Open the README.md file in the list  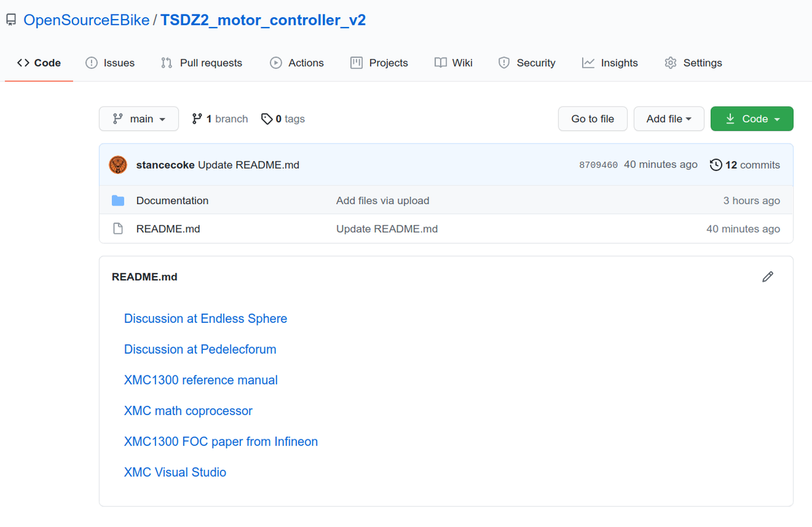tap(168, 229)
